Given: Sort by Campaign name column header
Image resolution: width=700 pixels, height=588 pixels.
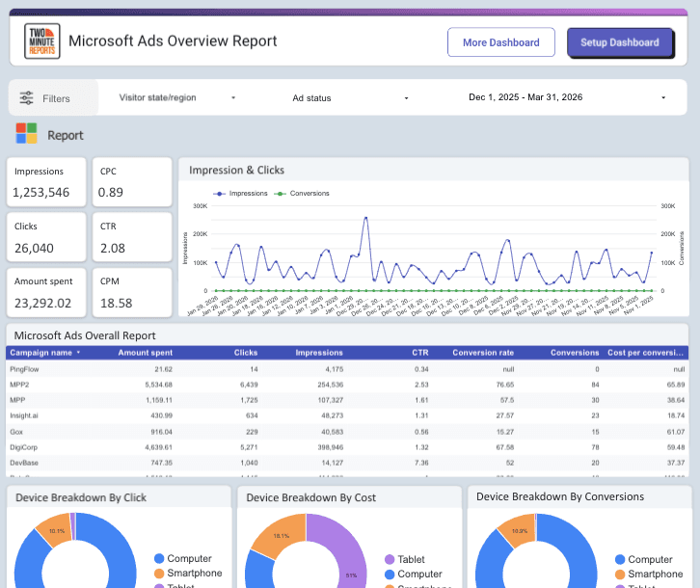Looking at the screenshot, I should (x=41, y=353).
